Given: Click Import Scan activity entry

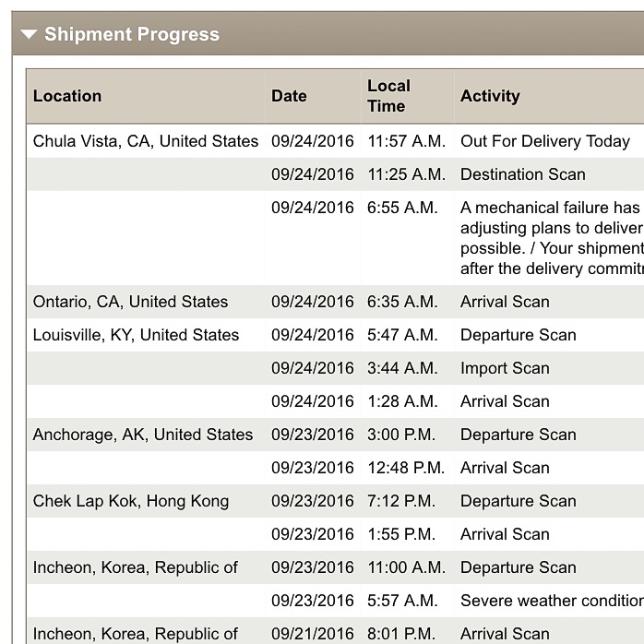Looking at the screenshot, I should click(505, 368).
